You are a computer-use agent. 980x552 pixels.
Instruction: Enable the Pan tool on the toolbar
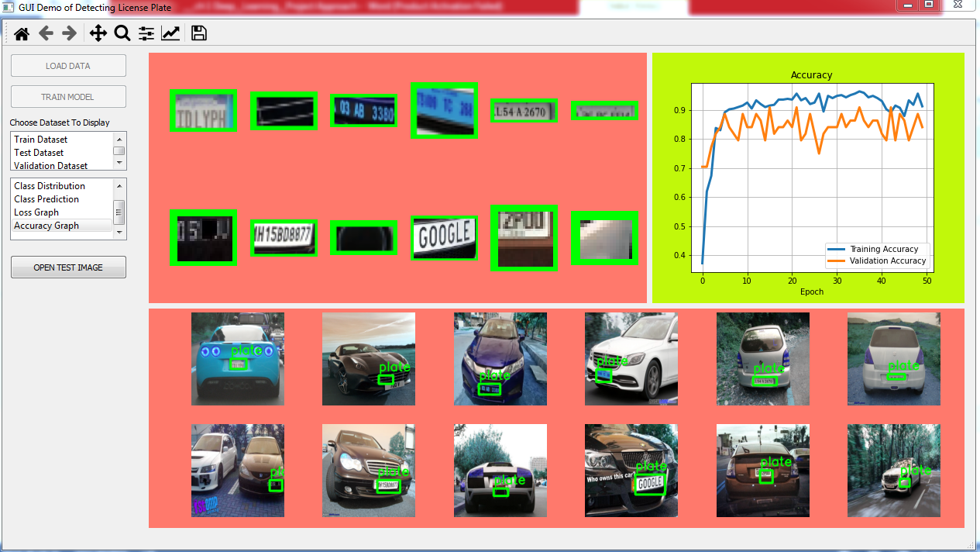coord(98,33)
